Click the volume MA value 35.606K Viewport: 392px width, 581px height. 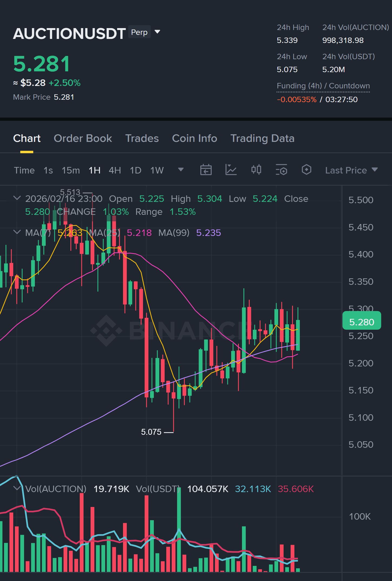click(x=296, y=489)
